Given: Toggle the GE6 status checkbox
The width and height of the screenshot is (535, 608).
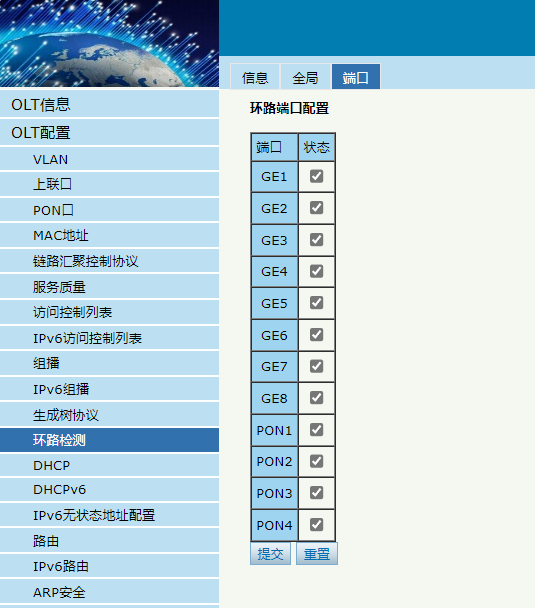Looking at the screenshot, I should pos(316,334).
